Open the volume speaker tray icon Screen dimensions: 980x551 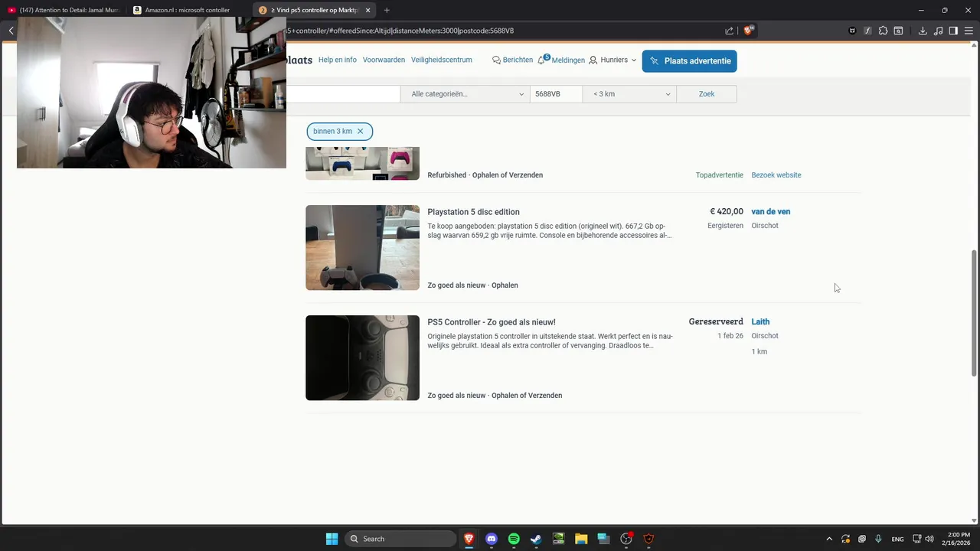[930, 539]
